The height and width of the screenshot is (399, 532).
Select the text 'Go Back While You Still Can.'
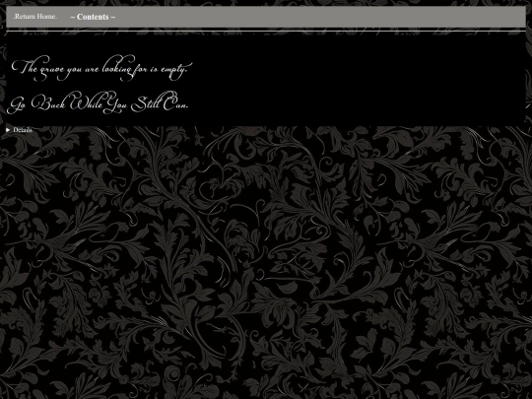(x=98, y=101)
